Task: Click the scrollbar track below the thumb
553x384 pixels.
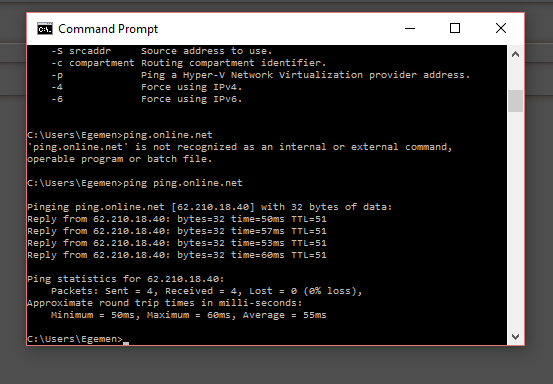Action: (516, 220)
